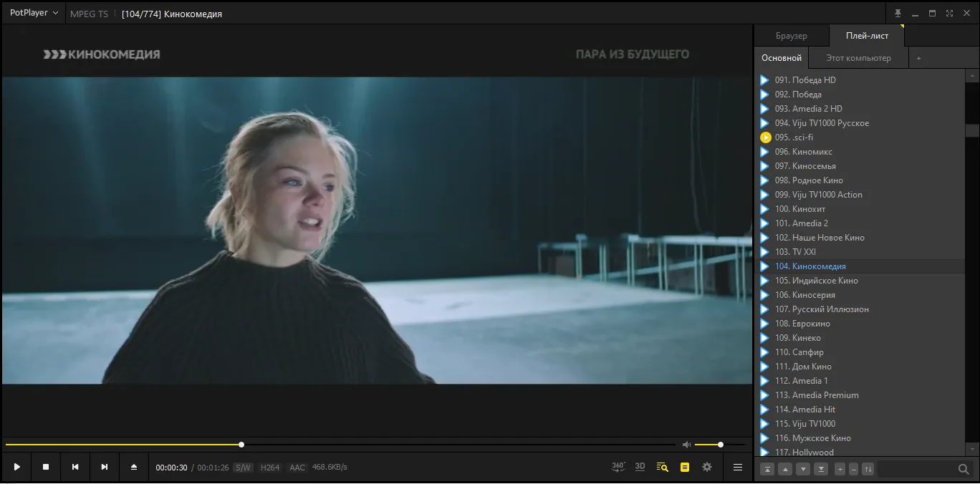The image size is (980, 484).
Task: Select playlist item 102. Наше Новое Кино
Action: coord(860,238)
